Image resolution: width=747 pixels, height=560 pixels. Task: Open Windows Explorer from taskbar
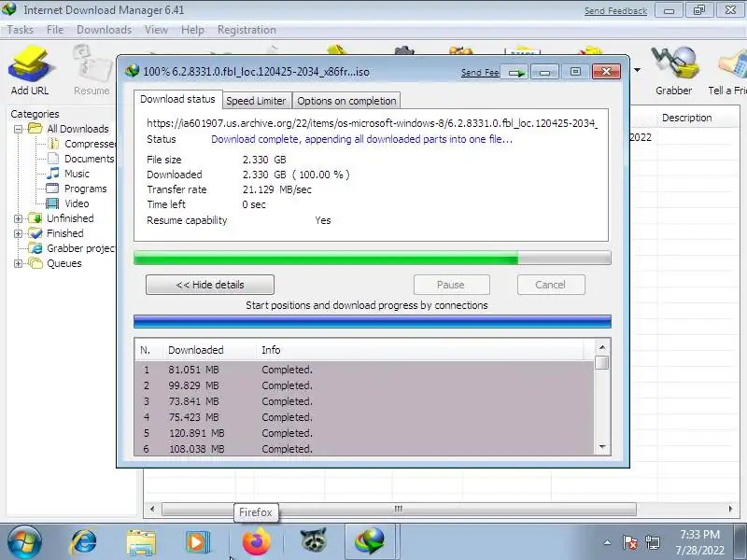coord(141,542)
